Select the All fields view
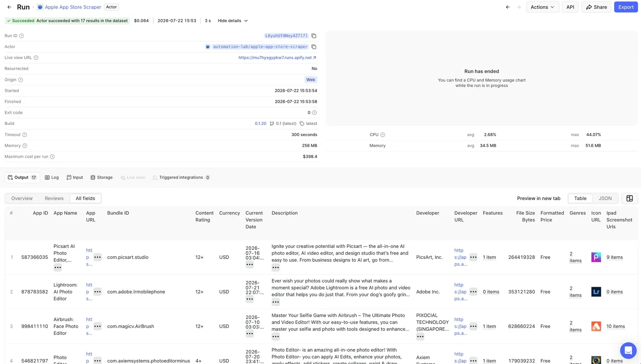This screenshot has height=364, width=641. point(85,198)
